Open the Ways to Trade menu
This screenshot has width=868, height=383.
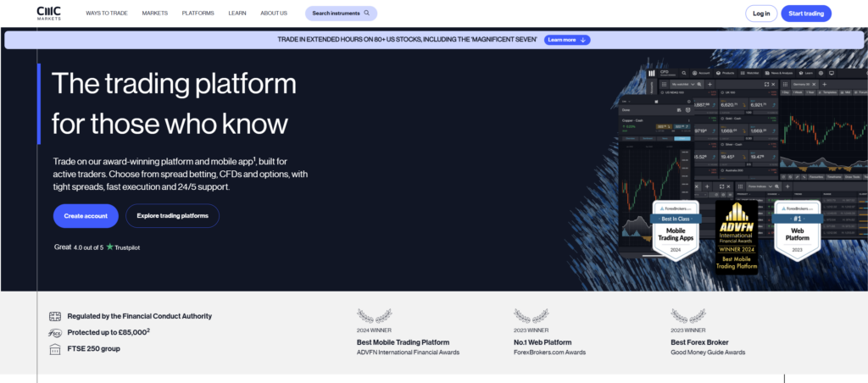pyautogui.click(x=106, y=14)
